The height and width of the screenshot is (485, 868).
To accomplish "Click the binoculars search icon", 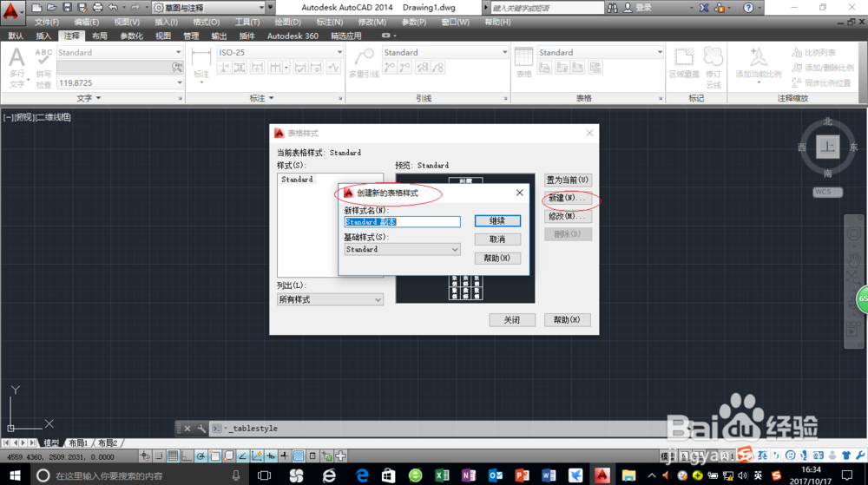I will pyautogui.click(x=612, y=8).
